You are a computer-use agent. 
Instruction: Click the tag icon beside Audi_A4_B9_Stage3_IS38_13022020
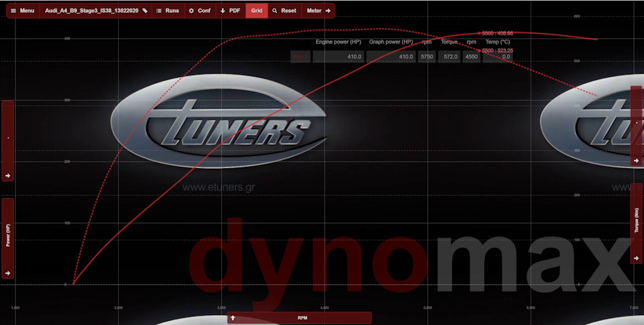point(145,11)
